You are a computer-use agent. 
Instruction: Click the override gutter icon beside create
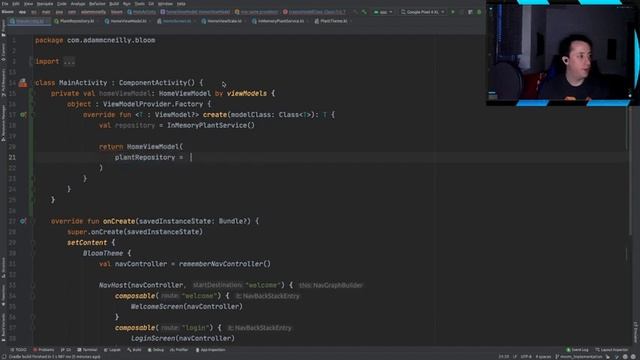23,115
